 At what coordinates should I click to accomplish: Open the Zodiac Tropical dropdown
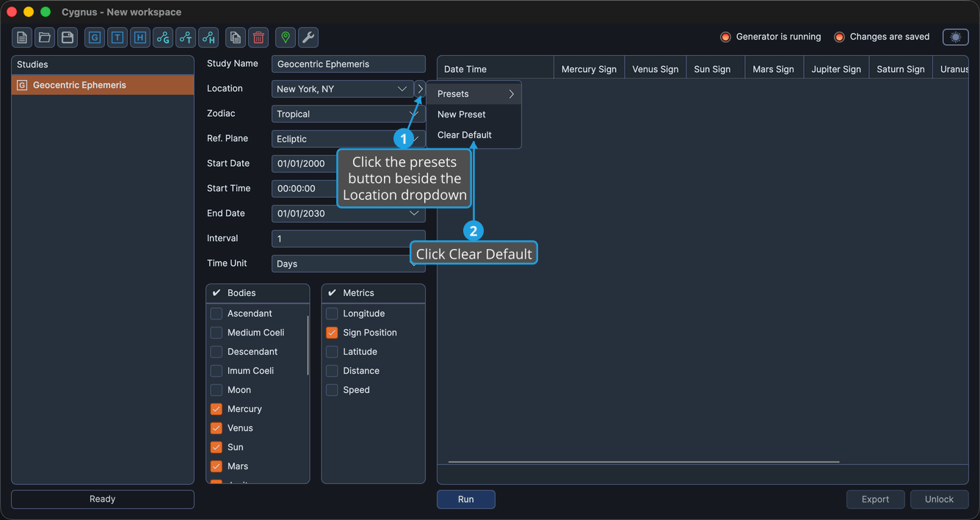(348, 114)
